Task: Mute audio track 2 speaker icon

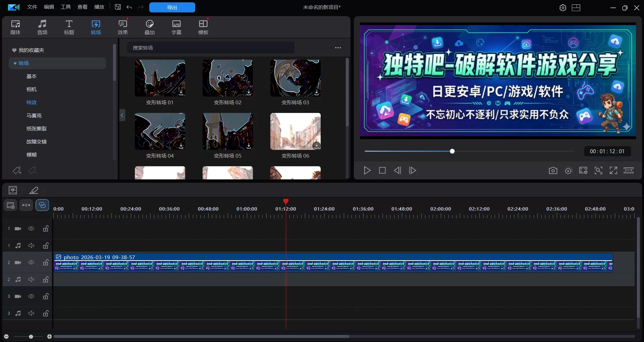Action: tap(31, 279)
